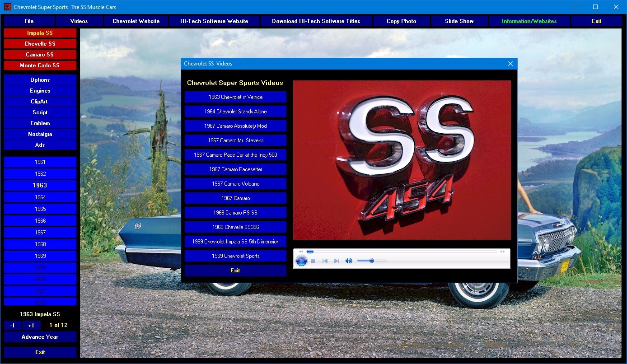Select the Impala SS model button
The height and width of the screenshot is (364, 627).
point(40,33)
